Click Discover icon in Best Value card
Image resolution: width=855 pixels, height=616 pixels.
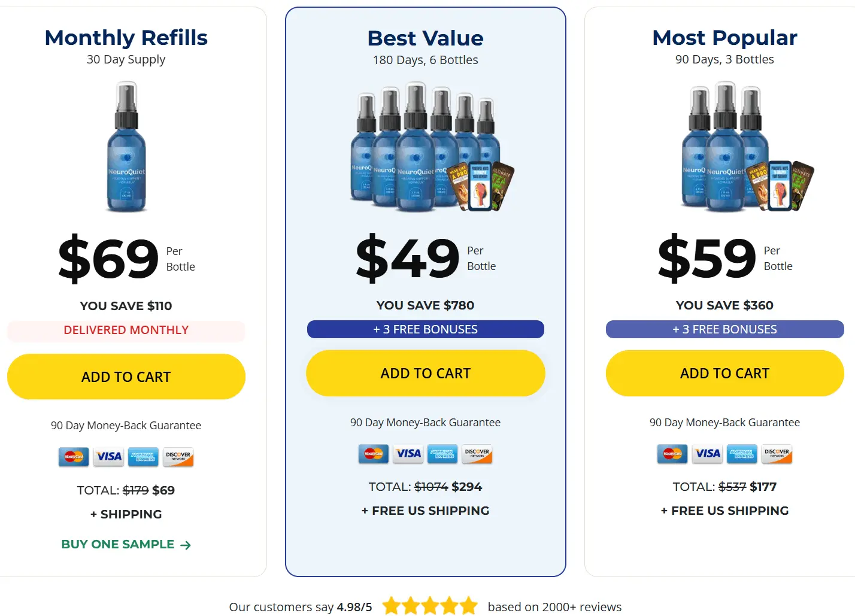tap(477, 454)
